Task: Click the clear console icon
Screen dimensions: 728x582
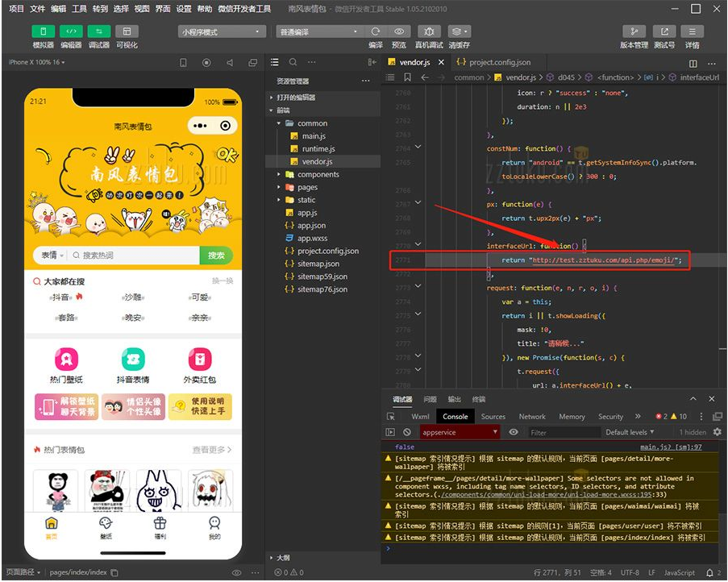Action: (x=407, y=432)
